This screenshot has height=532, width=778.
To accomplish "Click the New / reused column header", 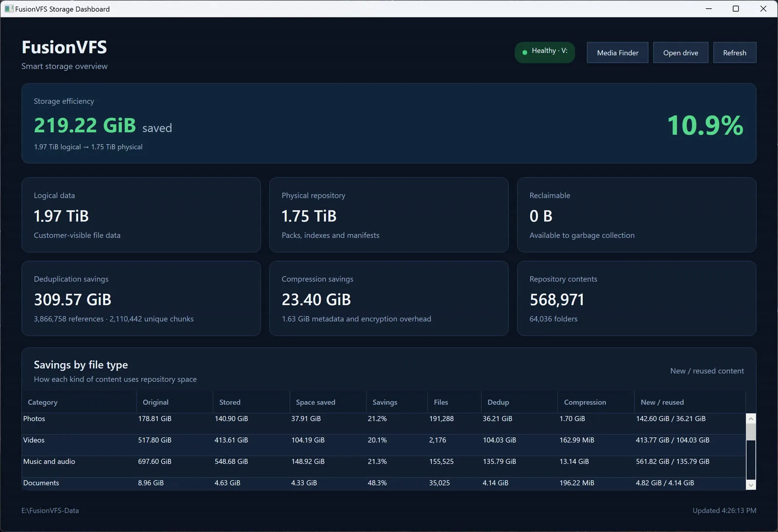I will [690, 402].
